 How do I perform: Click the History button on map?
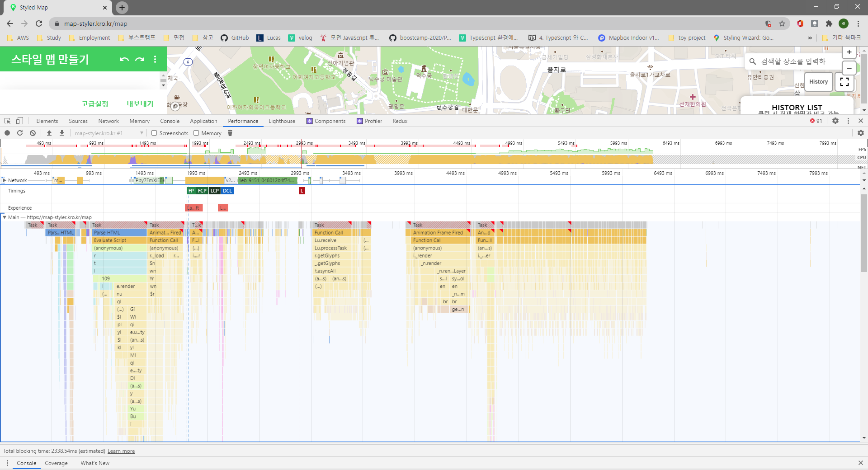coord(819,82)
